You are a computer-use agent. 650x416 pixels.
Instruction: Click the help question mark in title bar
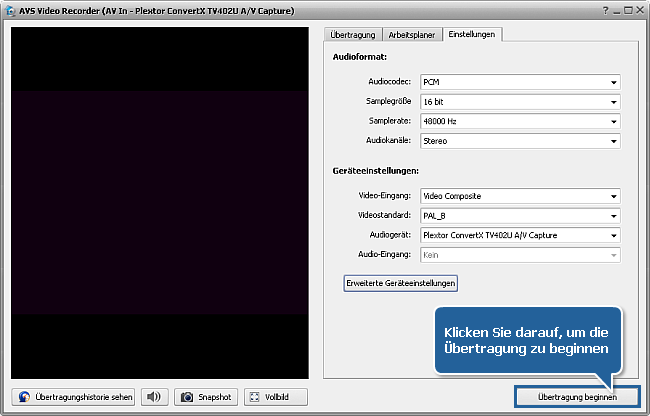tap(605, 10)
